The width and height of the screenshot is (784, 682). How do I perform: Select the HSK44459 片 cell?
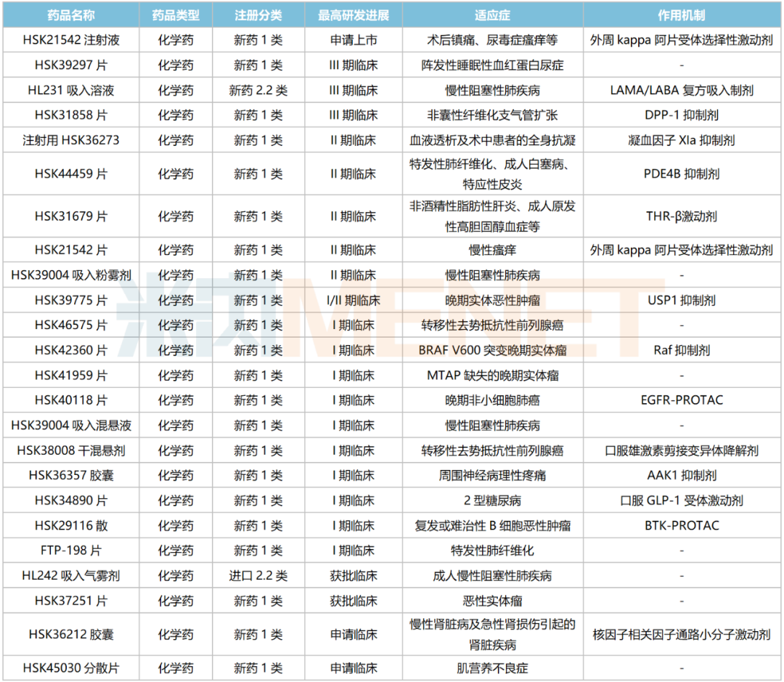click(x=71, y=174)
